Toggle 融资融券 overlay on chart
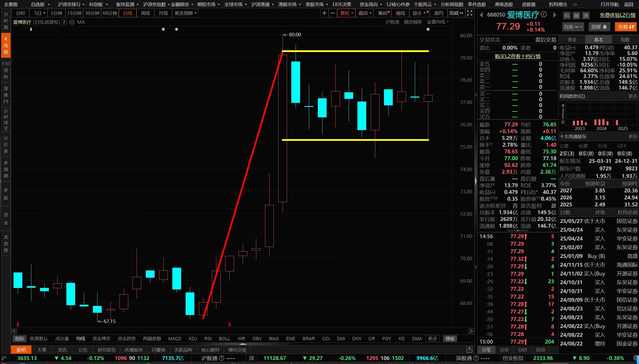 [413, 22]
